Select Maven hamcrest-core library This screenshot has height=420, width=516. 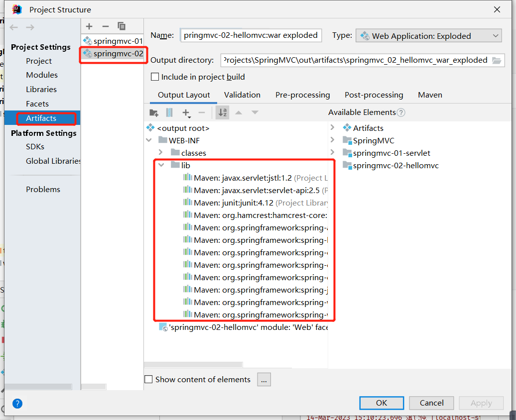[255, 215]
